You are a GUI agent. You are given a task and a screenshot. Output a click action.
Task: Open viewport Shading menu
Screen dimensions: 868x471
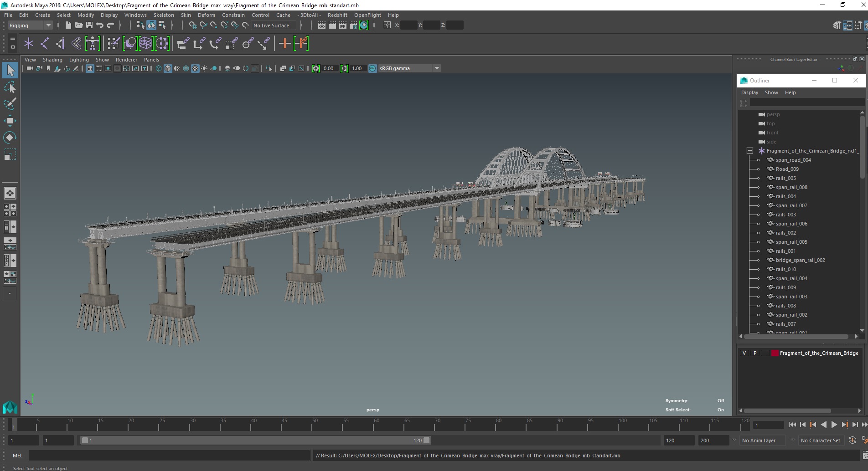[x=52, y=60]
